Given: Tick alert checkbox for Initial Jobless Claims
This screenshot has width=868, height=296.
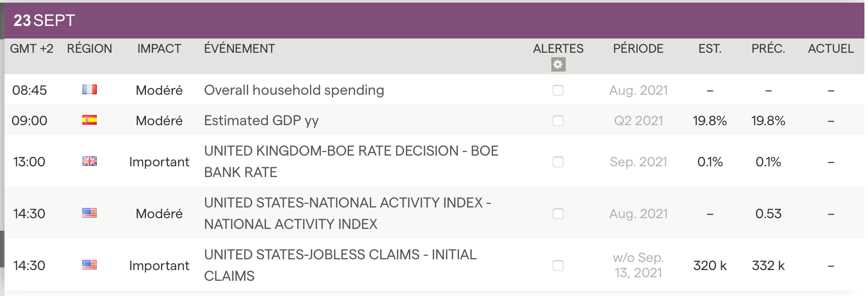Looking at the screenshot, I should coord(558,266).
